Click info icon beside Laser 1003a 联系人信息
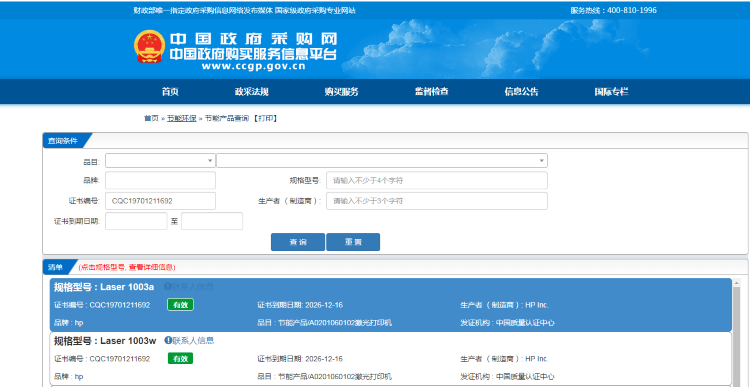This screenshot has height=387, width=750. (x=168, y=287)
